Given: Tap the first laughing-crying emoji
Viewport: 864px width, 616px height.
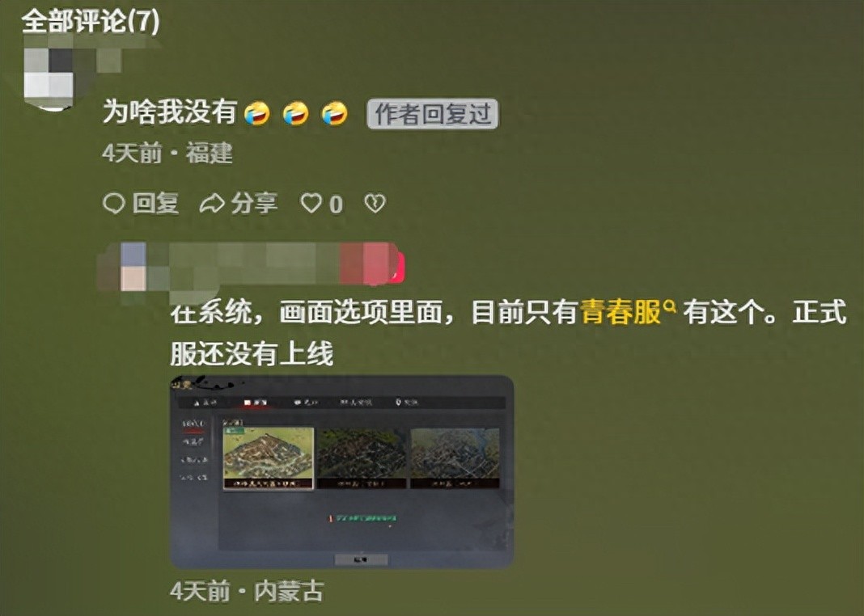Looking at the screenshot, I should pyautogui.click(x=256, y=114).
